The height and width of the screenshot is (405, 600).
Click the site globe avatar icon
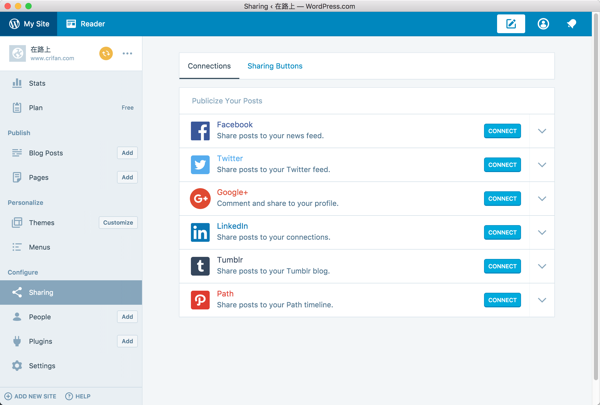click(x=18, y=54)
